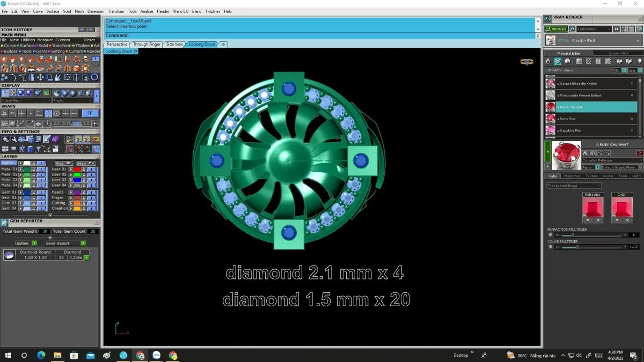Image resolution: width=644 pixels, height=362 pixels.
Task: Click the Refraction color swatch
Action: (x=593, y=207)
